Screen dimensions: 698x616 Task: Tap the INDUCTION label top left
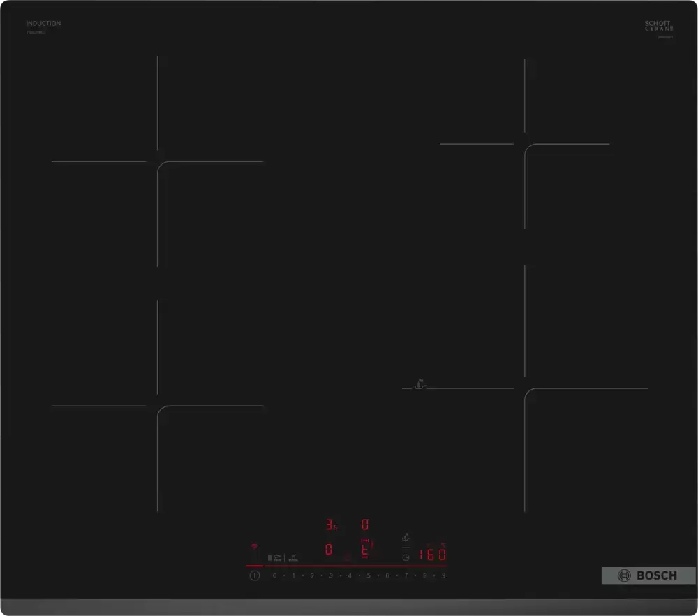43,22
